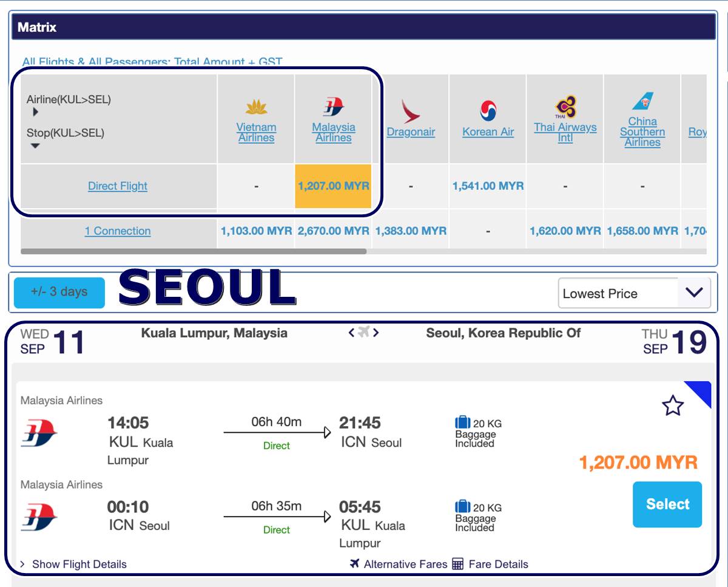Click the Korean Air logo icon
Screen dimensions: 728x587
pyautogui.click(x=488, y=111)
